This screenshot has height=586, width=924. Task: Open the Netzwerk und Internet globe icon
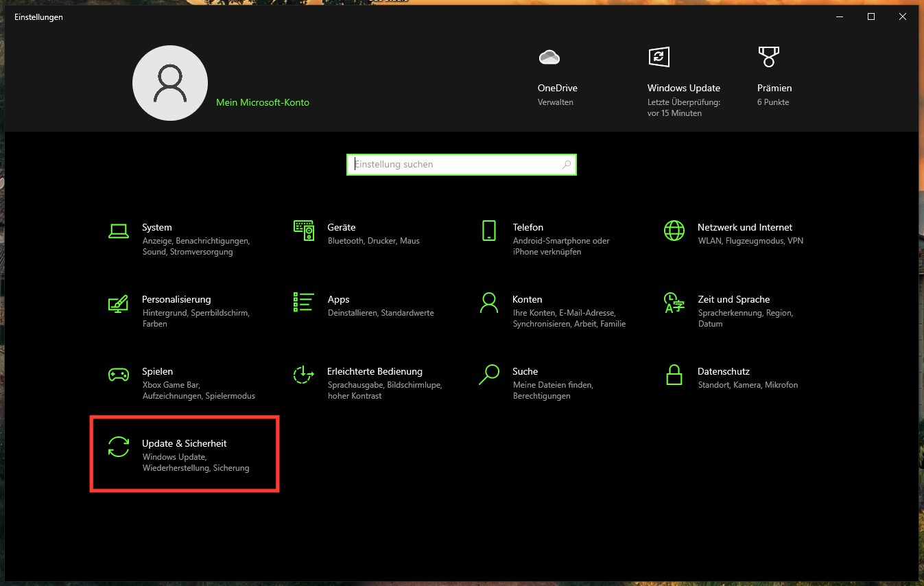[674, 231]
